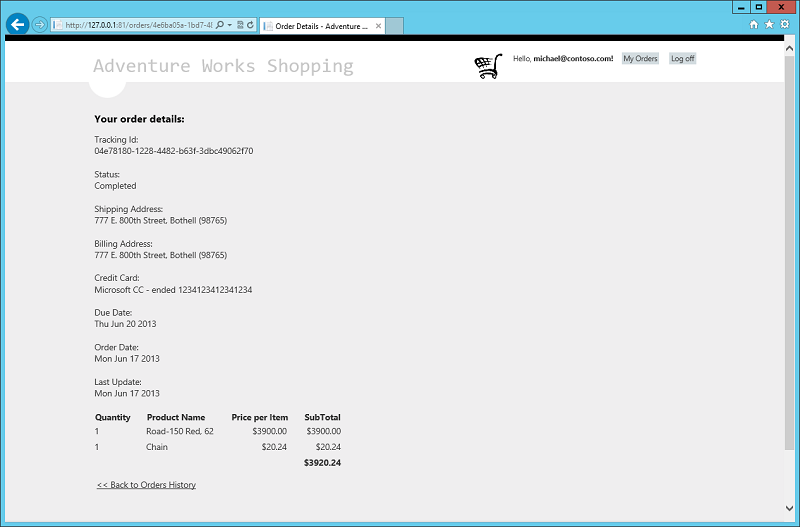Open the address bar search magnifier
800x527 pixels.
[x=219, y=25]
